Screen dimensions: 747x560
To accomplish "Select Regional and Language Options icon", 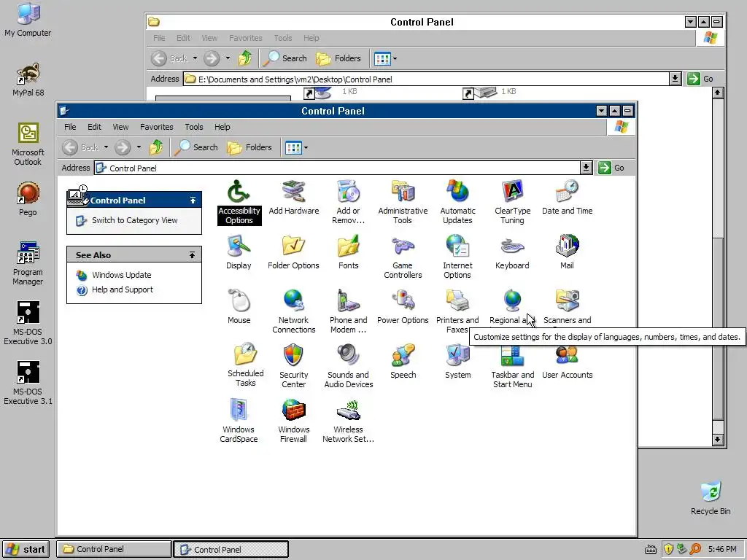I will pos(512,307).
